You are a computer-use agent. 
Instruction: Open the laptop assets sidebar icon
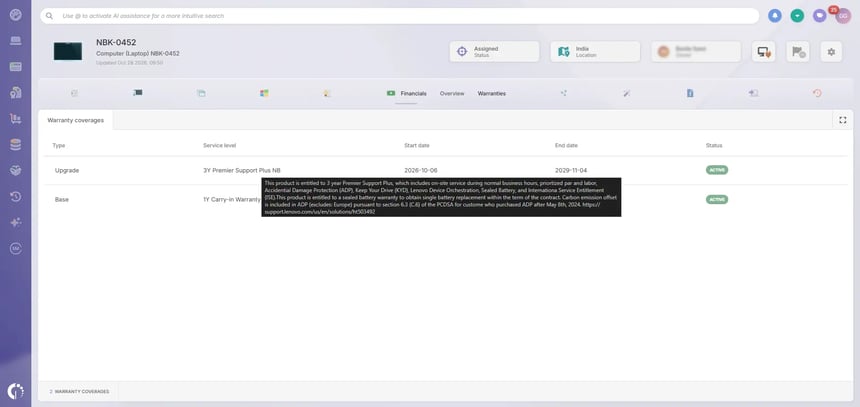(x=15, y=41)
